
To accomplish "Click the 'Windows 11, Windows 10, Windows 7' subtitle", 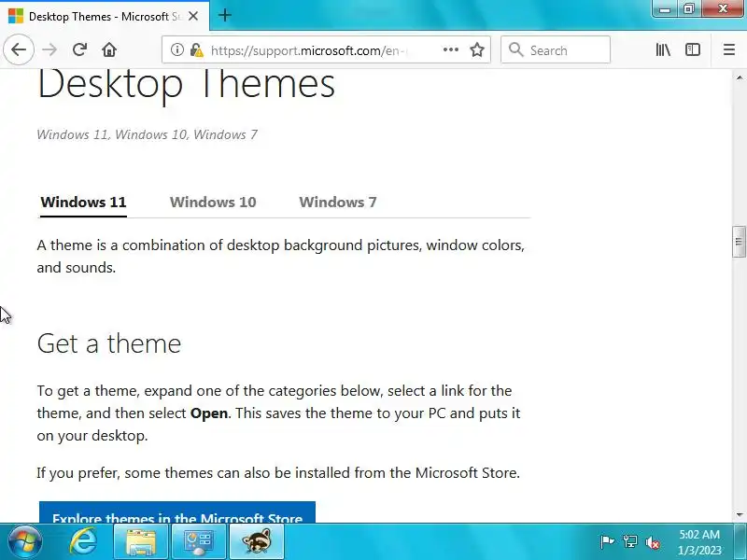I will (147, 134).
